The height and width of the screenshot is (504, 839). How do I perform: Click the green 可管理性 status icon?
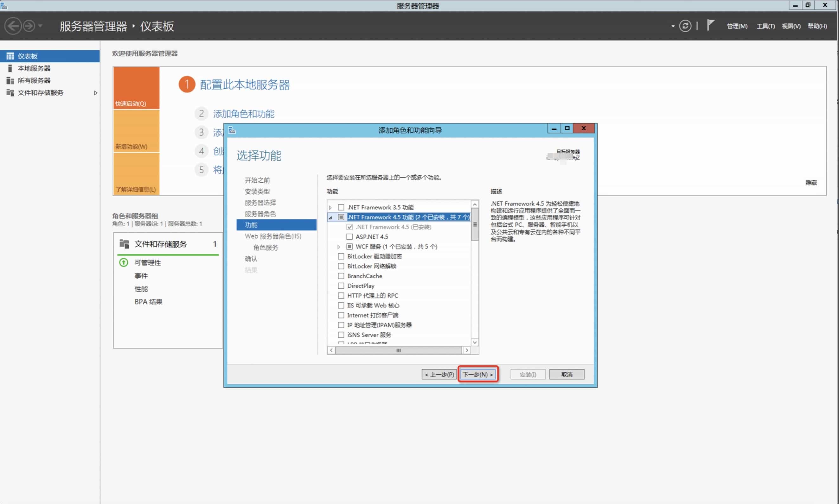[x=124, y=262]
